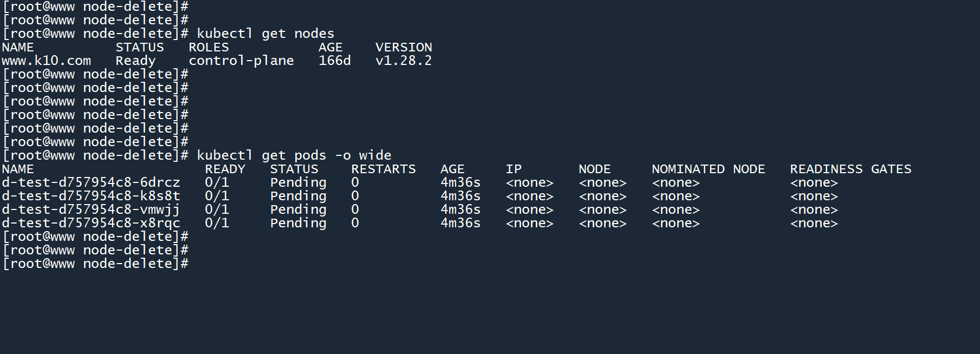Select pod d-test-d757954c8-6drcz name
980x354 pixels.
click(90, 182)
